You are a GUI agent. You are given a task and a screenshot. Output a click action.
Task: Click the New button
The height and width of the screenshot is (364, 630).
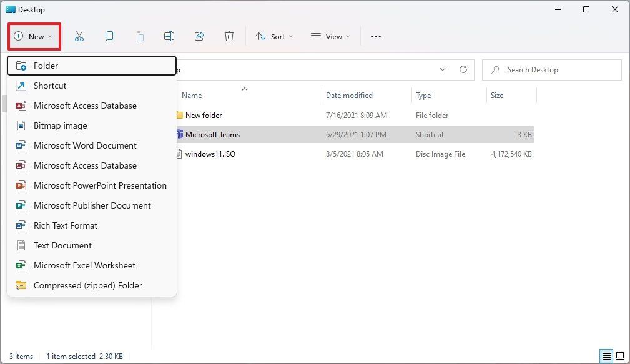tap(34, 36)
